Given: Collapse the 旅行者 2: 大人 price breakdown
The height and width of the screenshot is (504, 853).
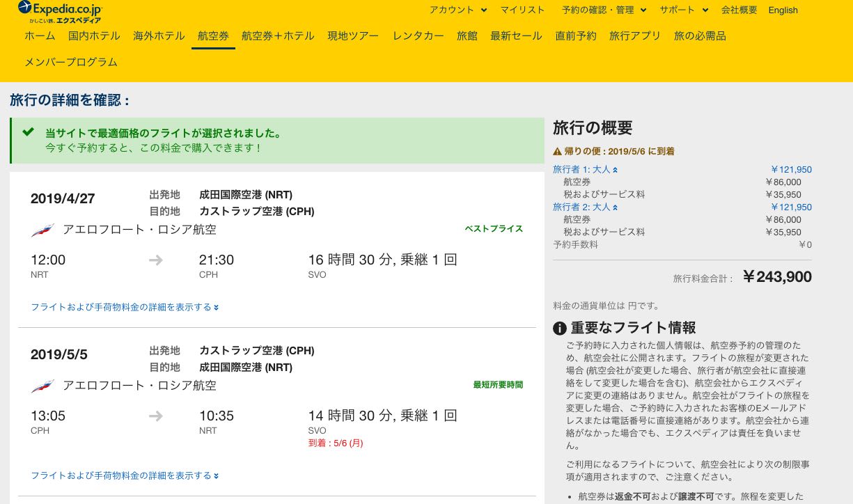Looking at the screenshot, I should pyautogui.click(x=585, y=207).
